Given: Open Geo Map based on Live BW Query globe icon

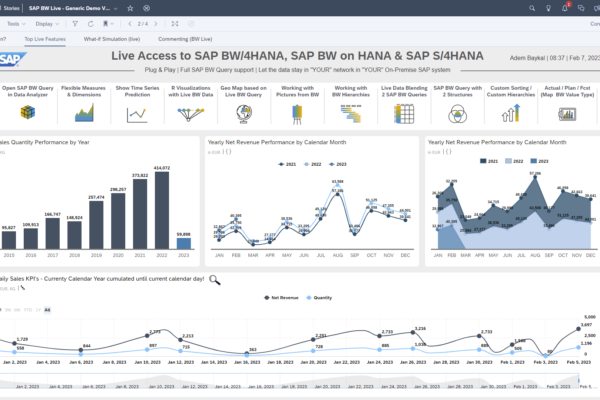Looking at the screenshot, I should coord(244,114).
